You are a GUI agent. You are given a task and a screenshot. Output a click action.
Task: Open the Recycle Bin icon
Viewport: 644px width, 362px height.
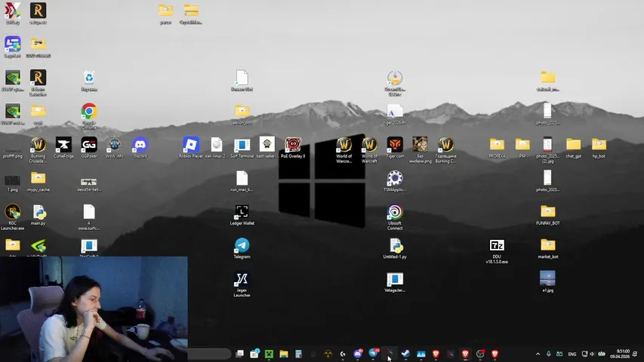[89, 81]
